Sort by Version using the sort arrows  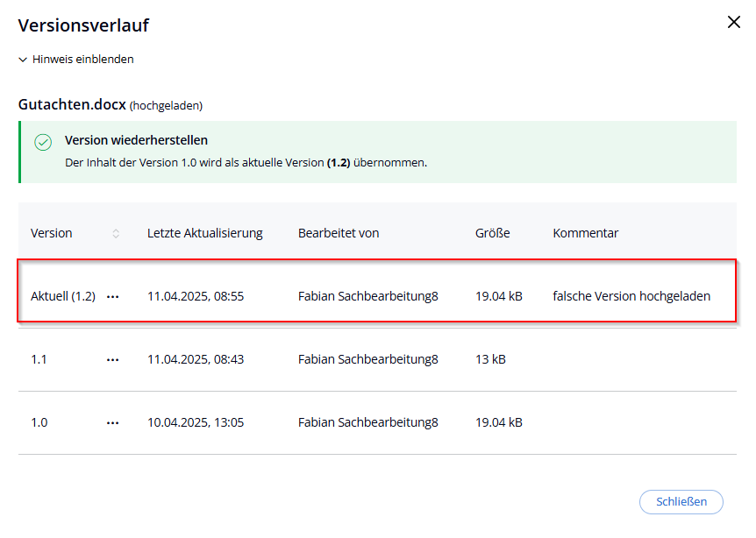click(x=116, y=233)
